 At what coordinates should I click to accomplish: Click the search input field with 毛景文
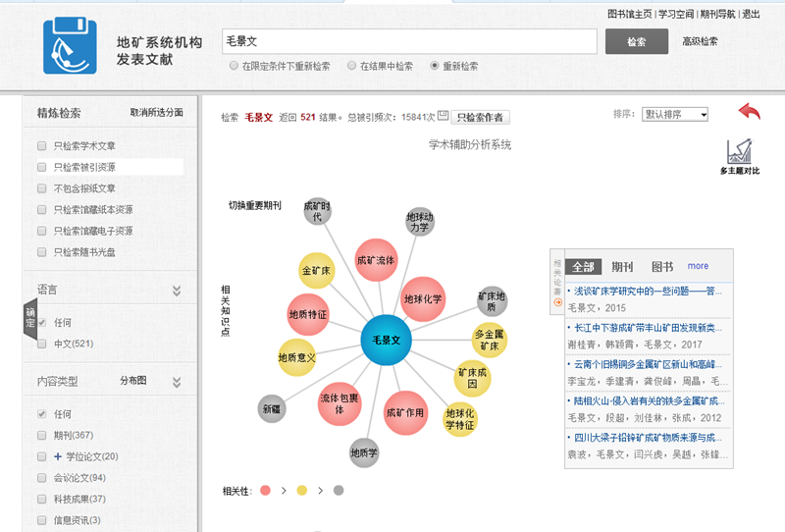coord(409,41)
